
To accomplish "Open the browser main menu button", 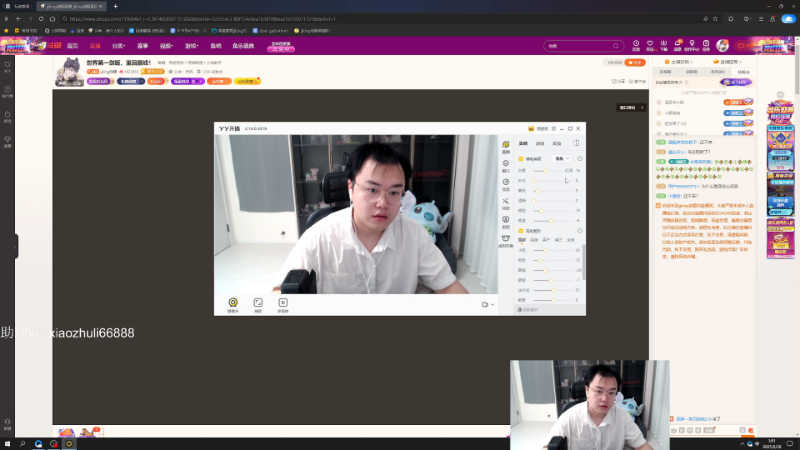I will 761,19.
